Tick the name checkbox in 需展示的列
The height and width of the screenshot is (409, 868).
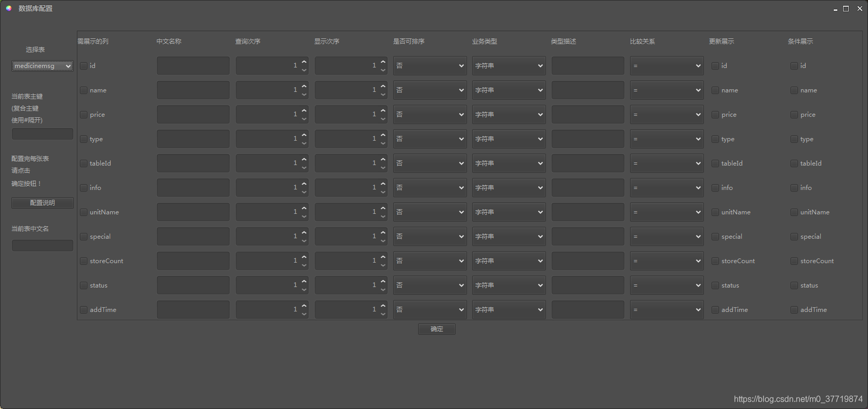(84, 90)
